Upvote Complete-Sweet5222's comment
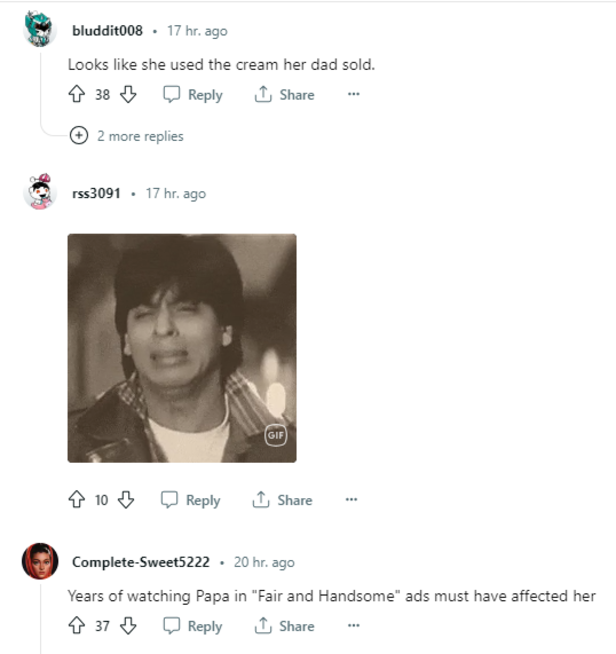 pos(76,626)
